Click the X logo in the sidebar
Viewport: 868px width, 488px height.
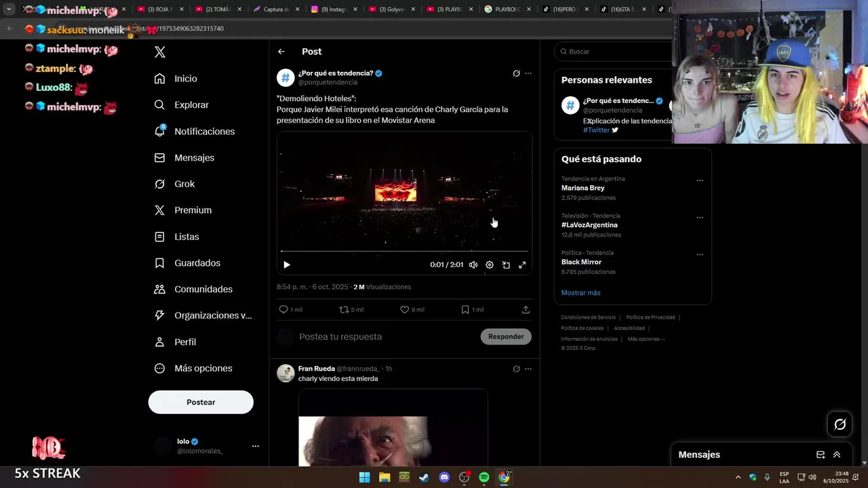pyautogui.click(x=160, y=52)
